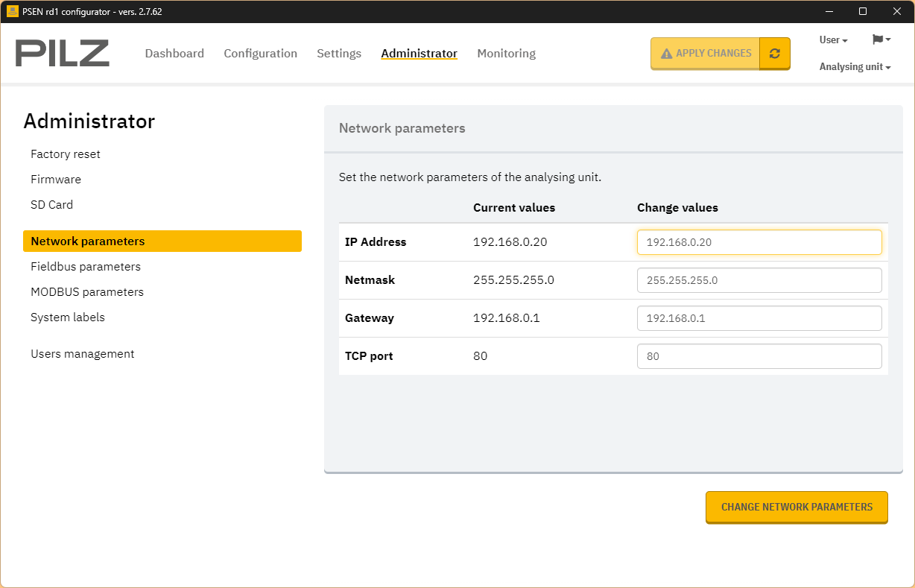915x588 pixels.
Task: Focus the IP Address input field
Action: (759, 242)
